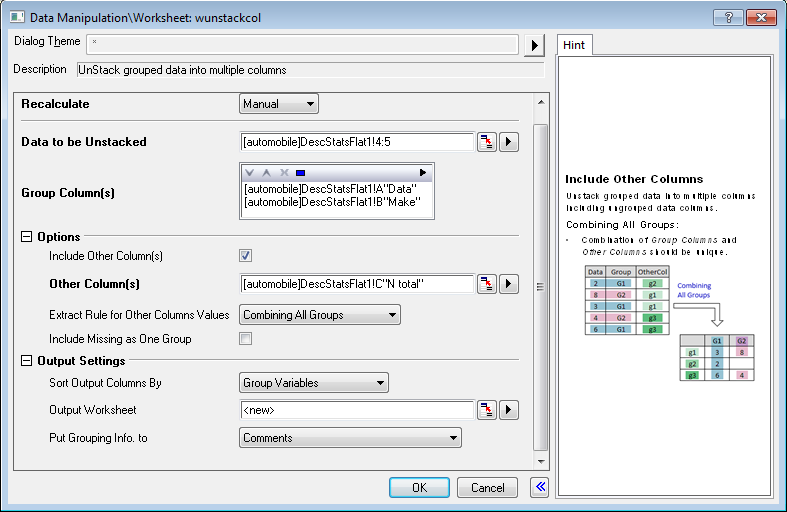Screen dimensions: 787x512
Task: Collapse the Output Settings section
Action: point(27,360)
